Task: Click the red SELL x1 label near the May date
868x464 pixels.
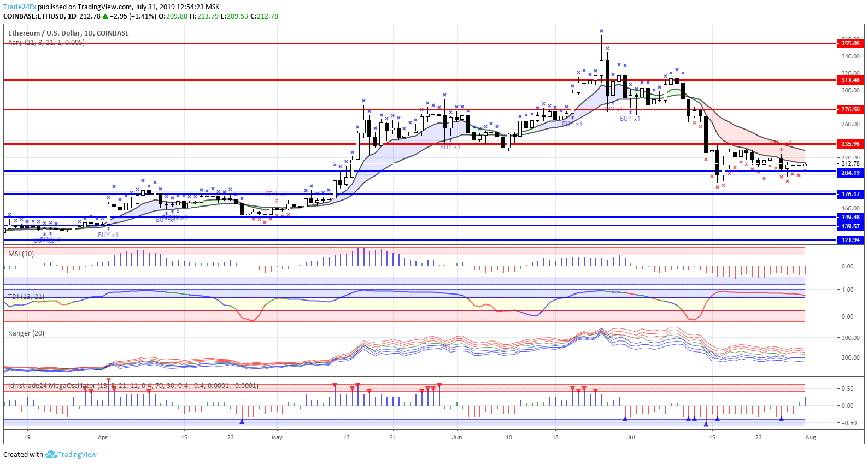Action: point(277,194)
